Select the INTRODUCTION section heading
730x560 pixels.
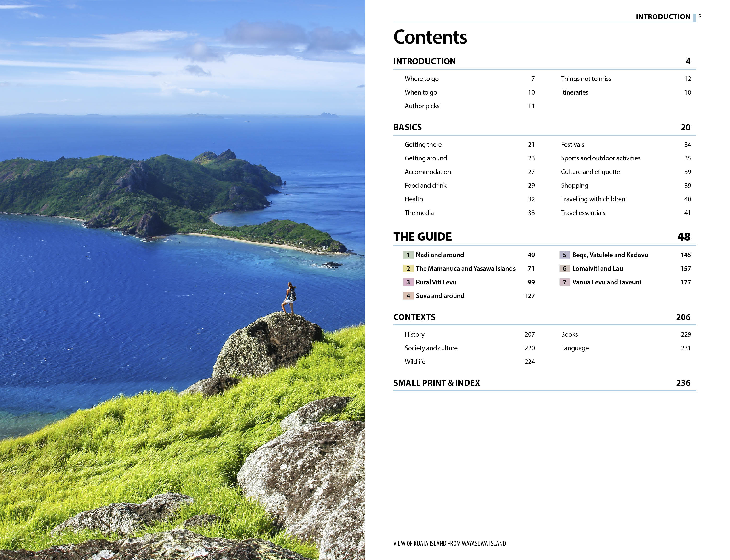pos(424,61)
